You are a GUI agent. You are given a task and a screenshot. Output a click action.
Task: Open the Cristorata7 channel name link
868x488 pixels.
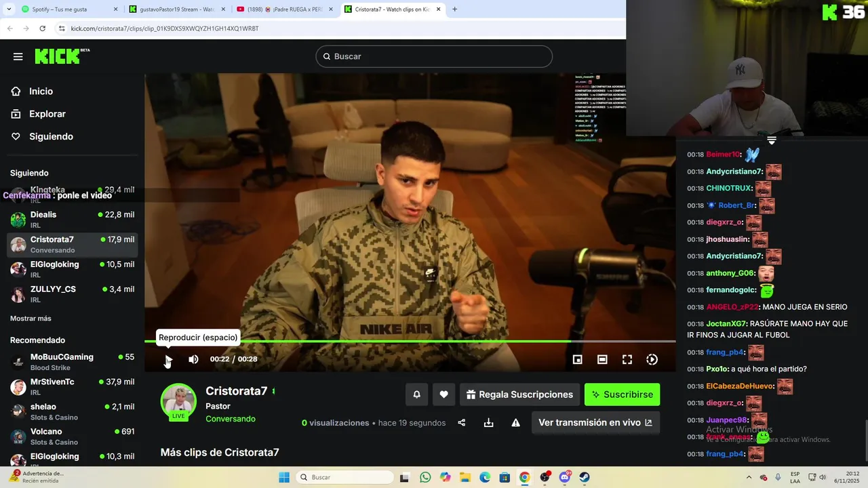(x=237, y=391)
